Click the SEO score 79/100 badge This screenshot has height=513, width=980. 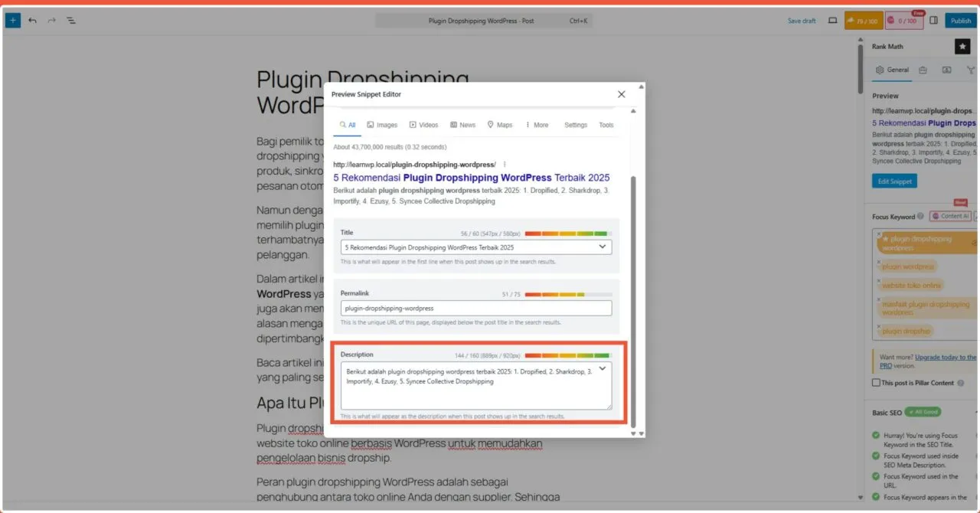pyautogui.click(x=864, y=21)
